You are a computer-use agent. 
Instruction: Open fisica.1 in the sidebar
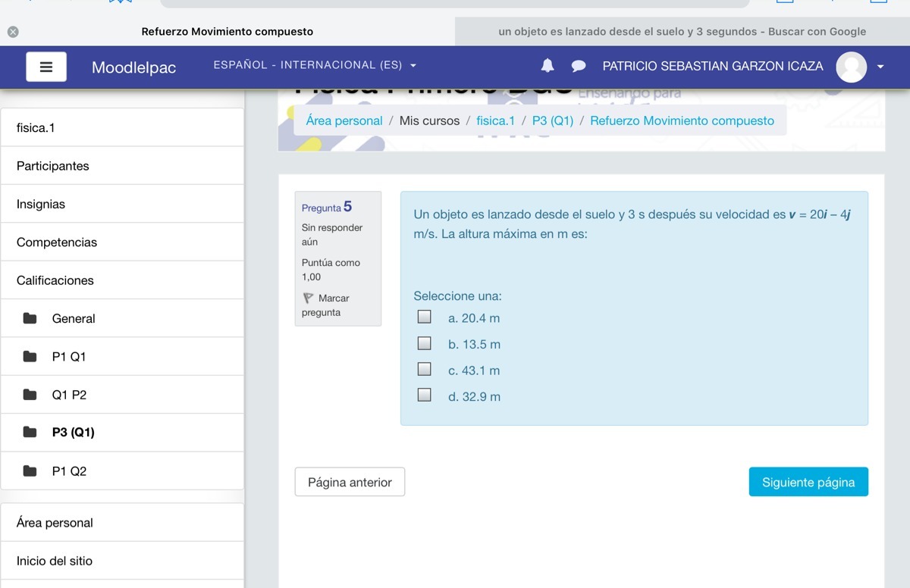122,127
